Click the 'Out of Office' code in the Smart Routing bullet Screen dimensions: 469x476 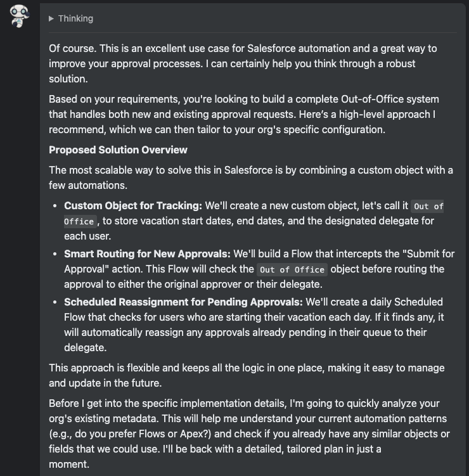pos(292,269)
